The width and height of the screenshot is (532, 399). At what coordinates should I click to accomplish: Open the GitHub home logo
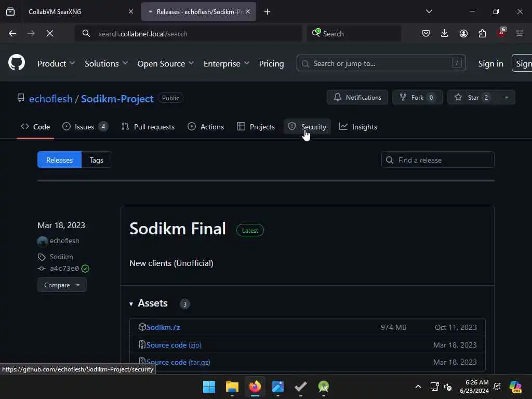[x=17, y=63]
